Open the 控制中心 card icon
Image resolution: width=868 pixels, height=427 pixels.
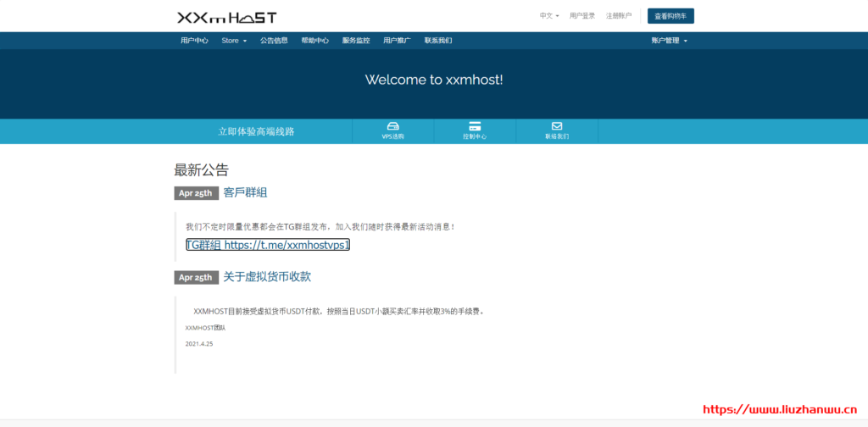475,126
